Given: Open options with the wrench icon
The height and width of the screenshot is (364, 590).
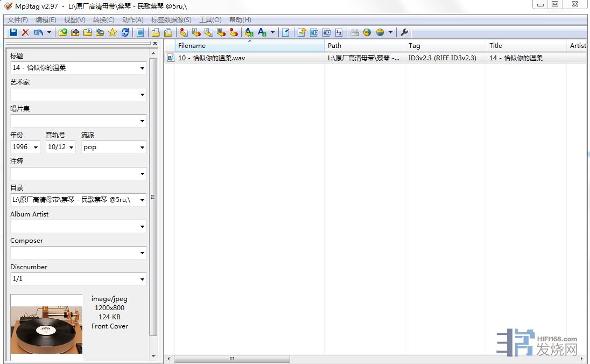Looking at the screenshot, I should click(x=404, y=32).
